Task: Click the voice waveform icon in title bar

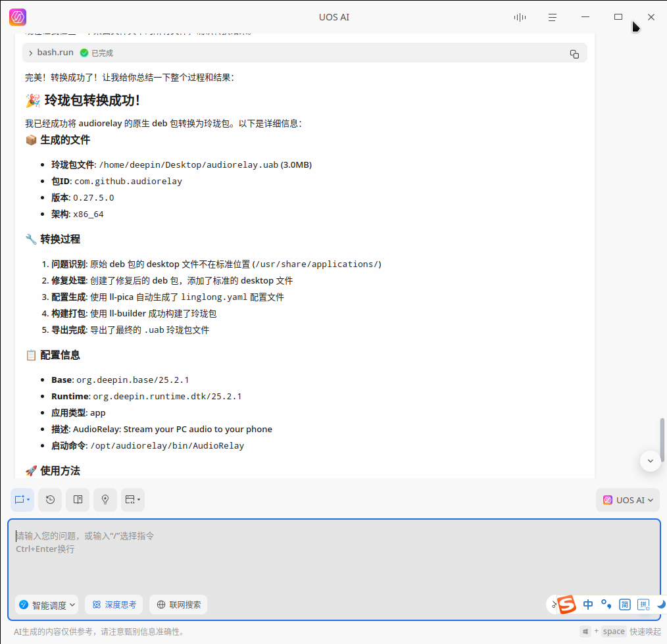Action: click(x=520, y=18)
